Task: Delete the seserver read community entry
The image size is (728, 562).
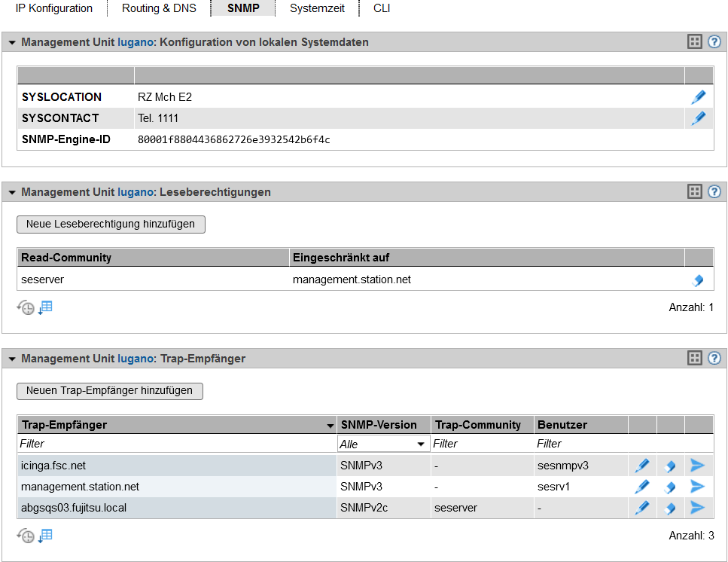Action: pyautogui.click(x=698, y=280)
